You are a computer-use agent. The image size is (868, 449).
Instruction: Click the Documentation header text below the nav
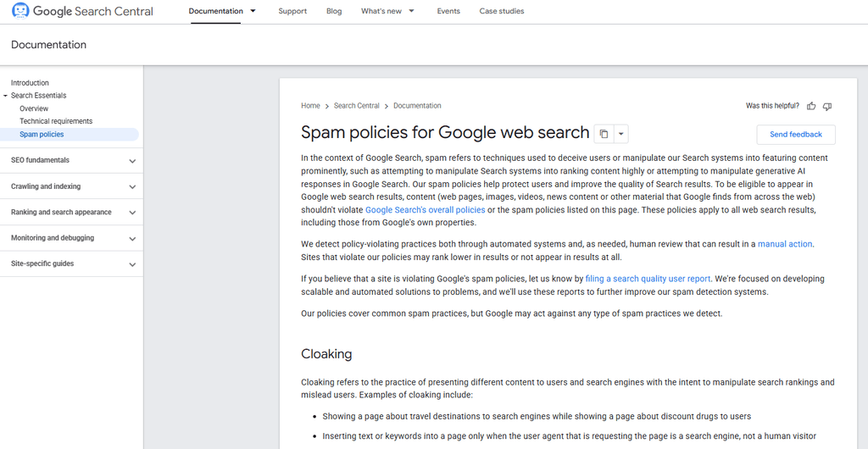(48, 45)
